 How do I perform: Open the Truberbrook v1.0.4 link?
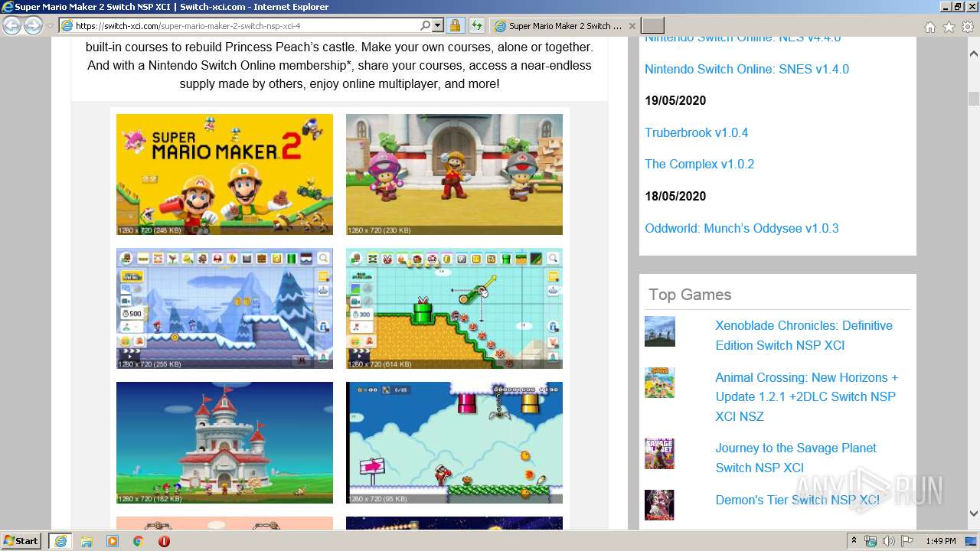click(696, 132)
